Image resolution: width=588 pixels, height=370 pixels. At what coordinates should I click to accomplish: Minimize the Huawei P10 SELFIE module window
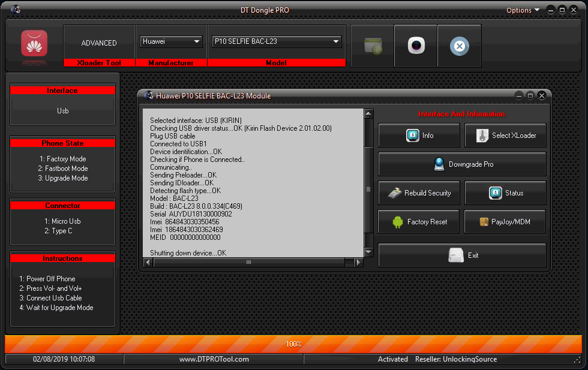coord(518,96)
